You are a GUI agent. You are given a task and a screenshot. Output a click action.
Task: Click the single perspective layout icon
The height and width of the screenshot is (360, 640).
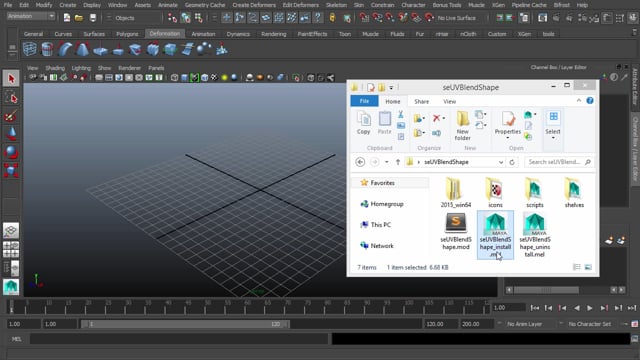tap(11, 231)
